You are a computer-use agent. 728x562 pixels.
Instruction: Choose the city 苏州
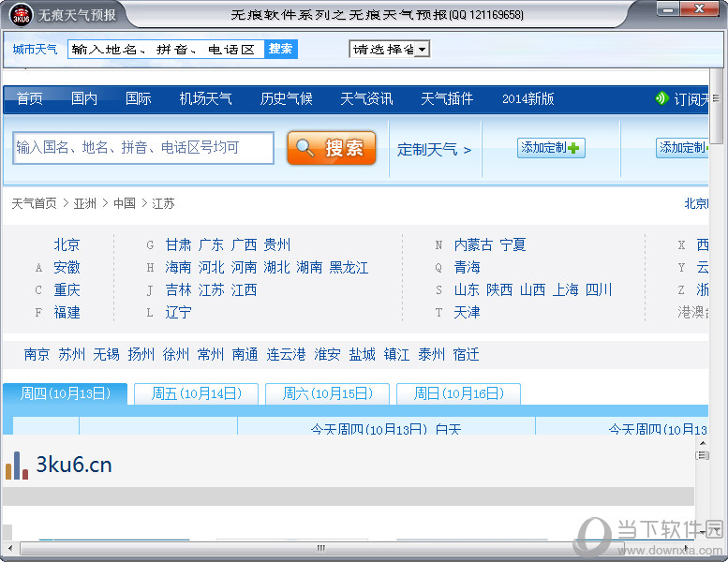click(72, 355)
